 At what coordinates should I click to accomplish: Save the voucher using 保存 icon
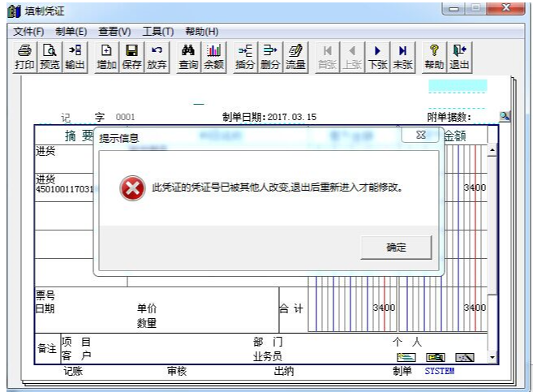(x=131, y=57)
